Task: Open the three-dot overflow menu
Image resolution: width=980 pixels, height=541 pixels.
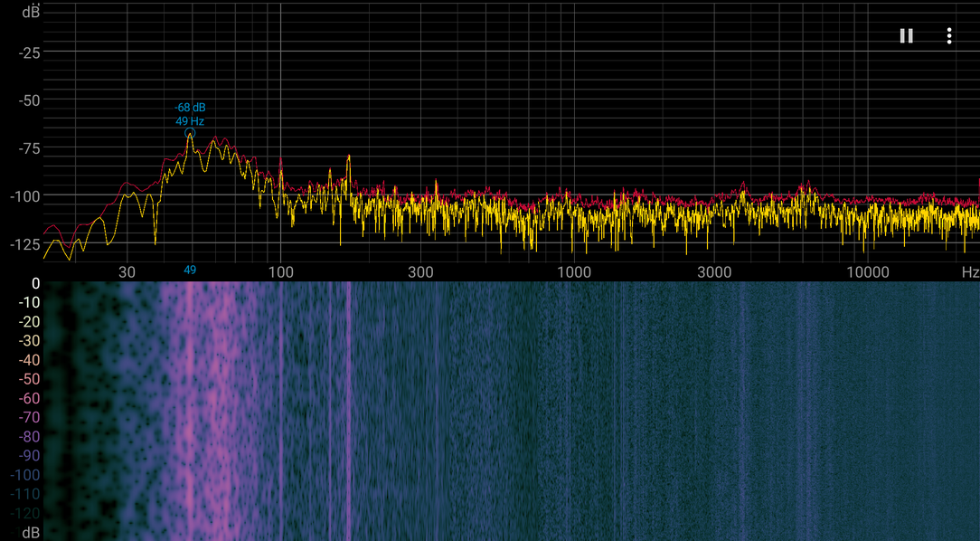Action: click(x=948, y=36)
